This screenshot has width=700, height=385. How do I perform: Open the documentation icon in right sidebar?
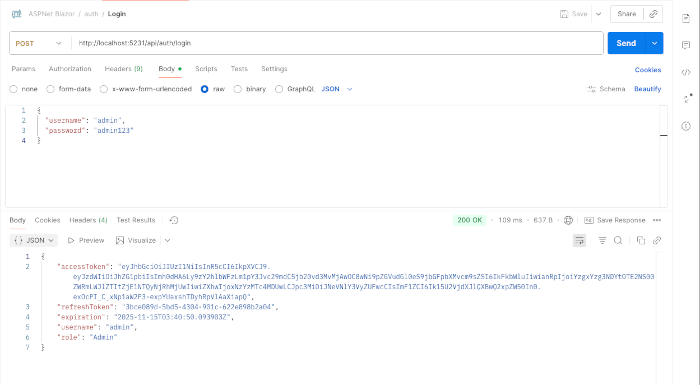click(686, 18)
